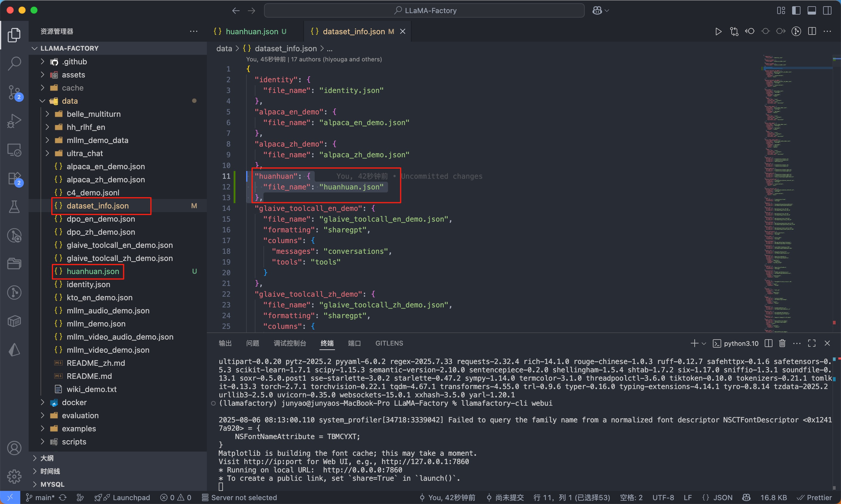The height and width of the screenshot is (504, 841).
Task: Click Go Forward arrow in title bar
Action: point(252,11)
